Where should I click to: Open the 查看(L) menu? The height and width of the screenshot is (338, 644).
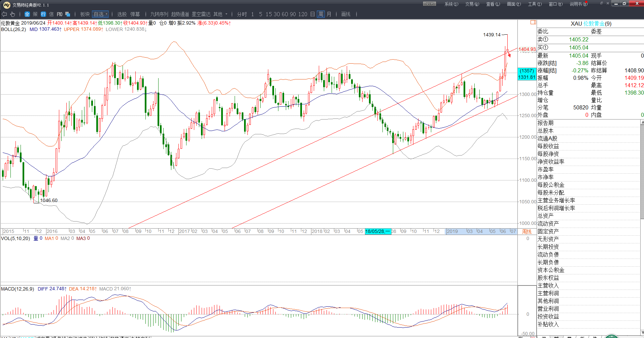[493, 4]
